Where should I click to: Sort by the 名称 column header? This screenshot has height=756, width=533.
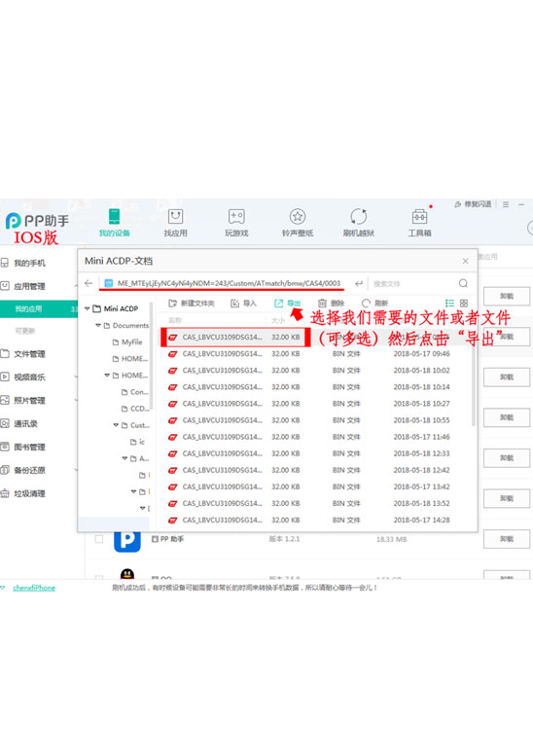click(174, 320)
